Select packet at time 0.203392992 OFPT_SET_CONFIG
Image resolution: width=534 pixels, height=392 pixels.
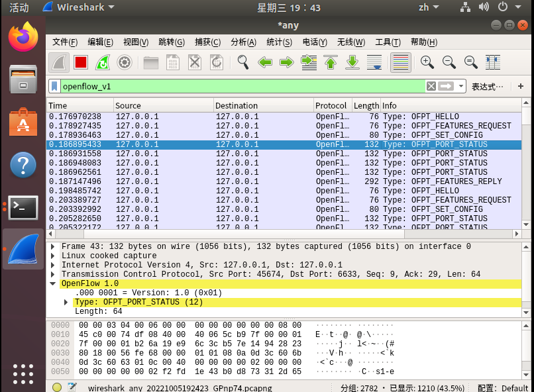point(284,209)
